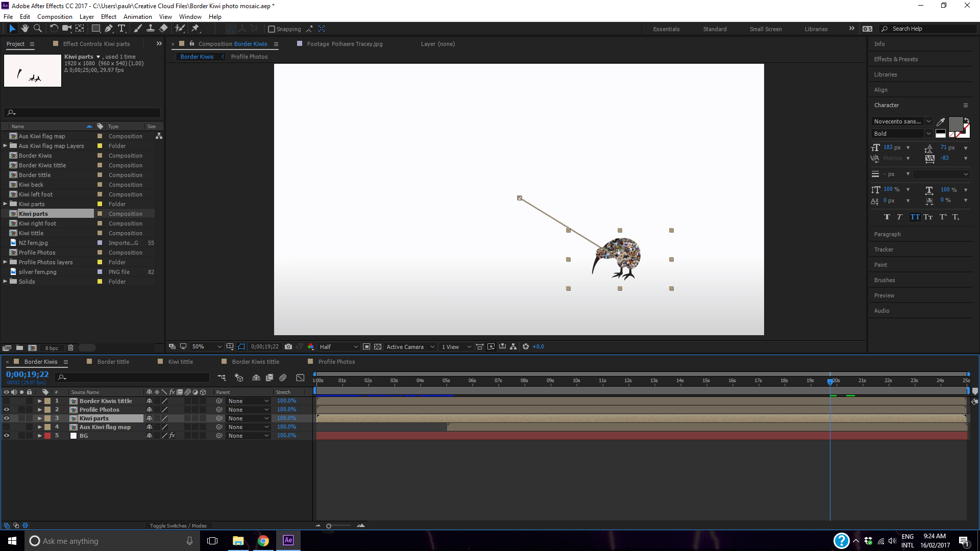Switch to the Kiwi tittle timeline tab
Viewport: 980px width, 551px height.
click(181, 362)
